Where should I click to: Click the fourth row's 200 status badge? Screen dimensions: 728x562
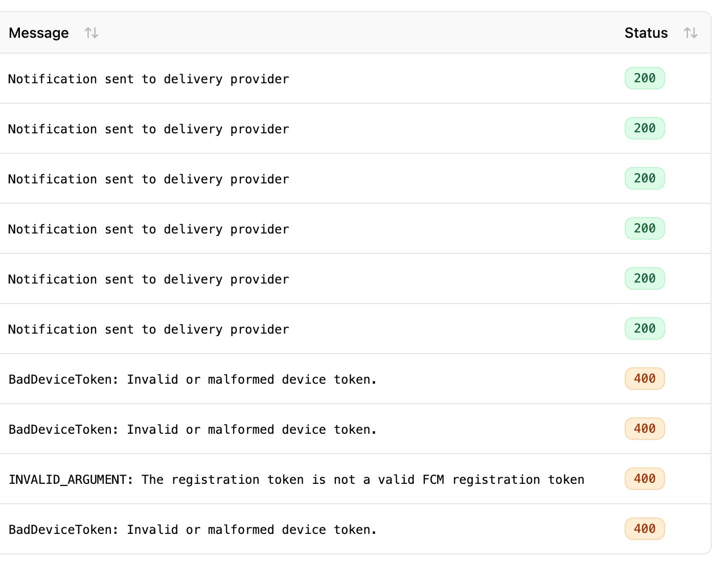[645, 228]
